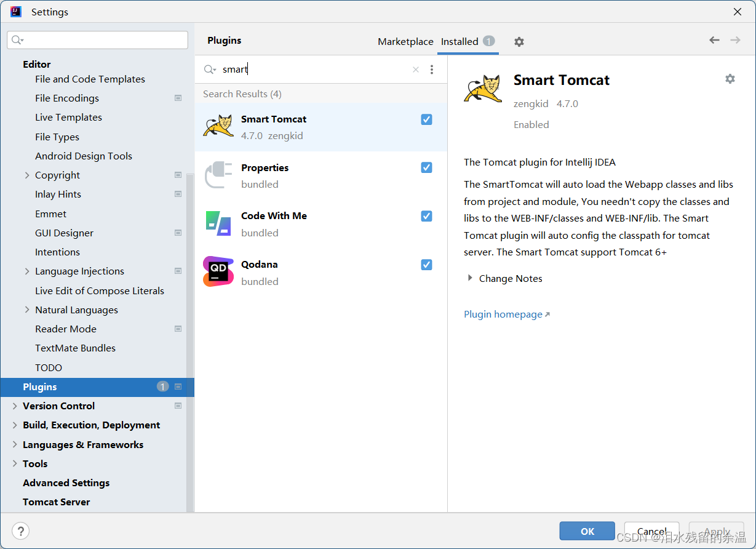Viewport: 756px width, 549px height.
Task: Click the Apply button
Action: tap(717, 531)
